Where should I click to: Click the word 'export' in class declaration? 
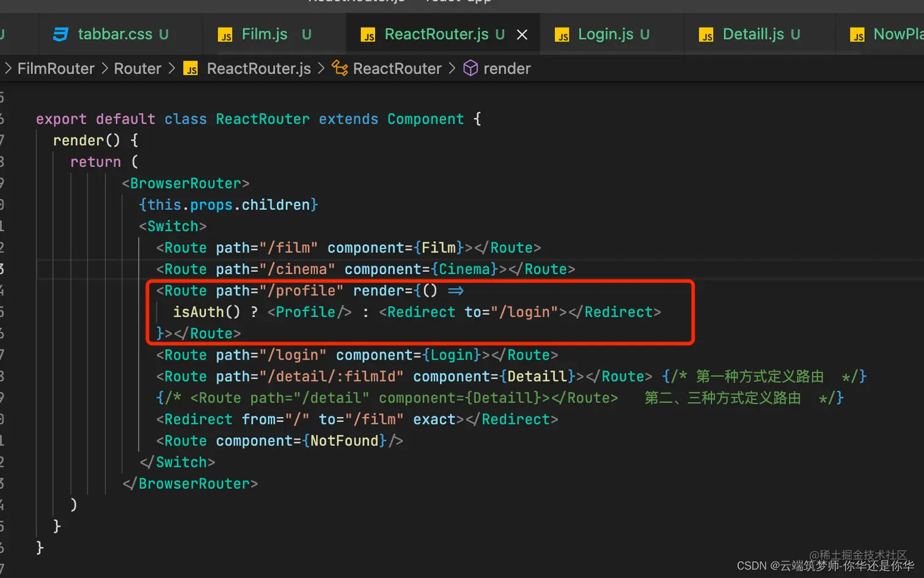coord(61,119)
